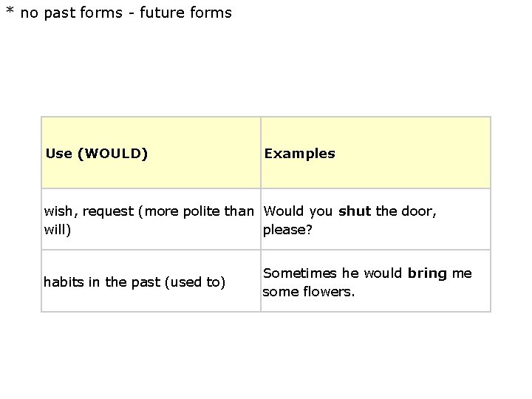Click the 'wish, request' cell text

click(89, 211)
